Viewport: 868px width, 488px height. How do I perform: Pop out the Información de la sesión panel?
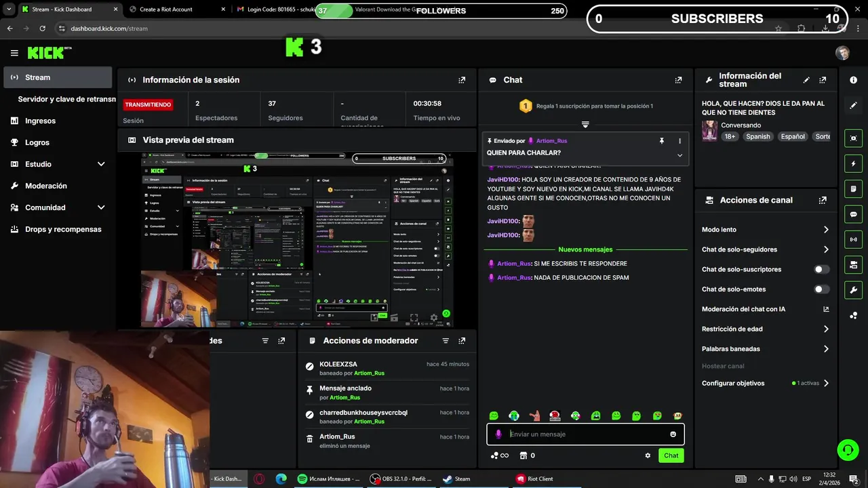(x=462, y=80)
